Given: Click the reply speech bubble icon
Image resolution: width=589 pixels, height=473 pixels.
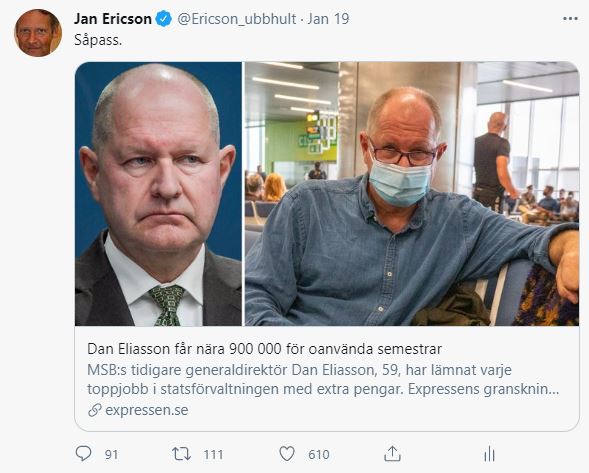Looking at the screenshot, I should point(83,453).
